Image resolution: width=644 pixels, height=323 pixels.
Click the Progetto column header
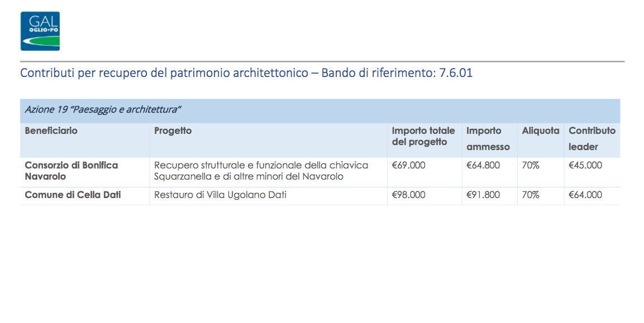pos(173,131)
